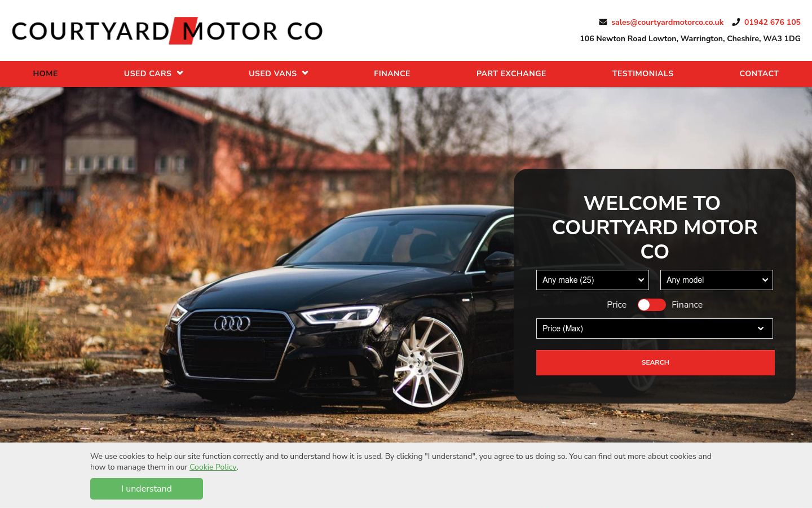Open the Cookie Policy link
Image resolution: width=812 pixels, height=508 pixels.
[x=213, y=467]
